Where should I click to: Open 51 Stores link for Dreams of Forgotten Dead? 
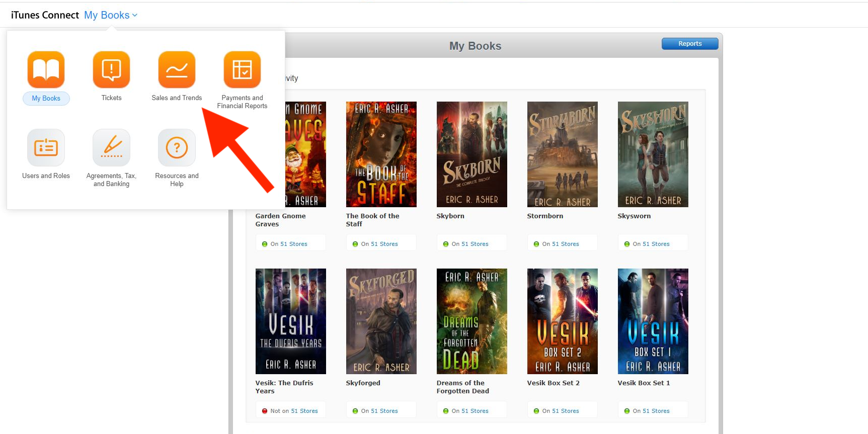475,411
